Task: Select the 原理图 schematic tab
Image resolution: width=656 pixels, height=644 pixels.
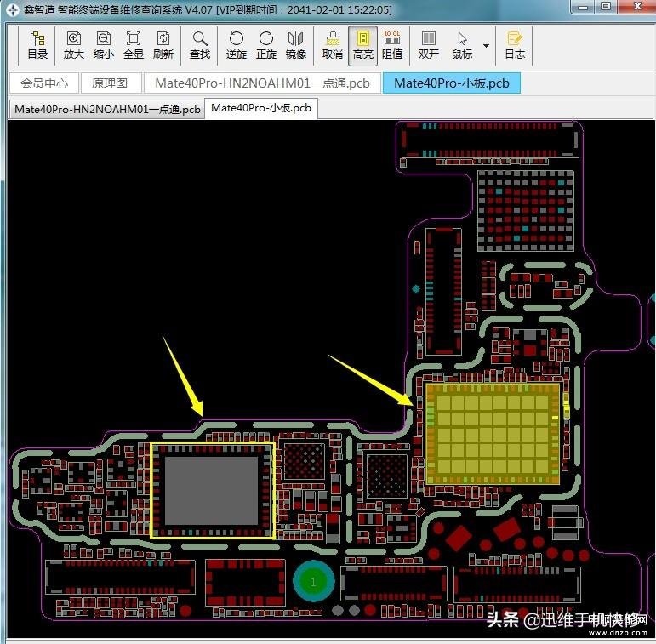Action: (110, 83)
